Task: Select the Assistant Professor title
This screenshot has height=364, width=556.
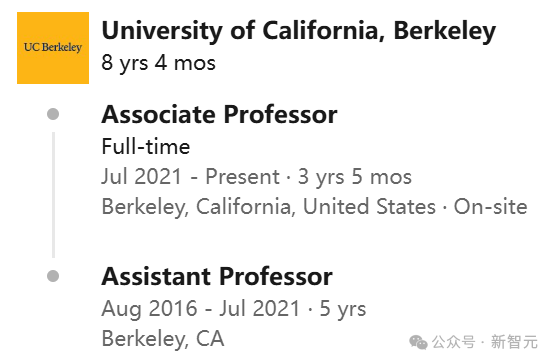Action: (x=217, y=276)
